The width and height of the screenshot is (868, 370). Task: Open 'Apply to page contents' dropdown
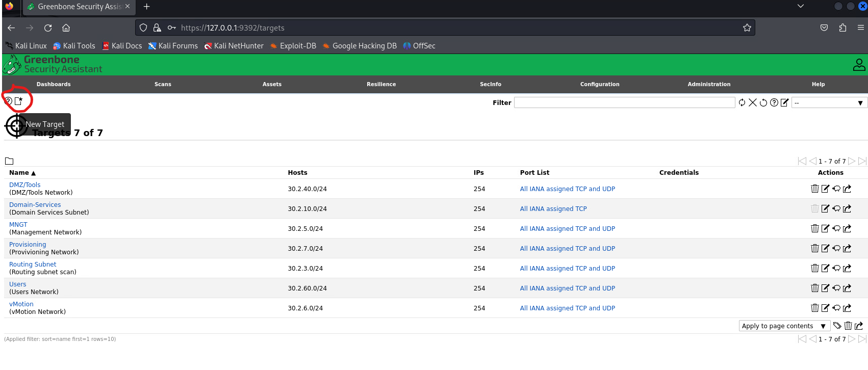784,326
